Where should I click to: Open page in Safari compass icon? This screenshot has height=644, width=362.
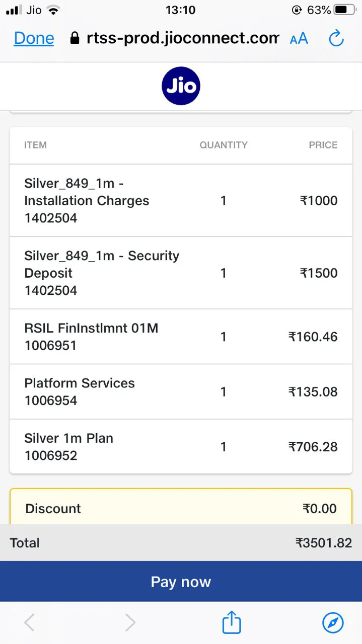point(333,623)
